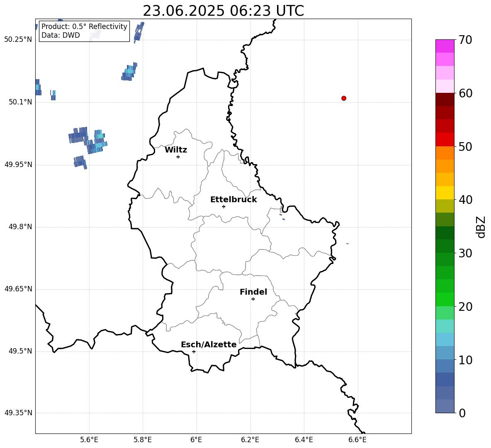Click the magenta 70 dBZ color band
This screenshot has height=448, width=491.
(445, 46)
